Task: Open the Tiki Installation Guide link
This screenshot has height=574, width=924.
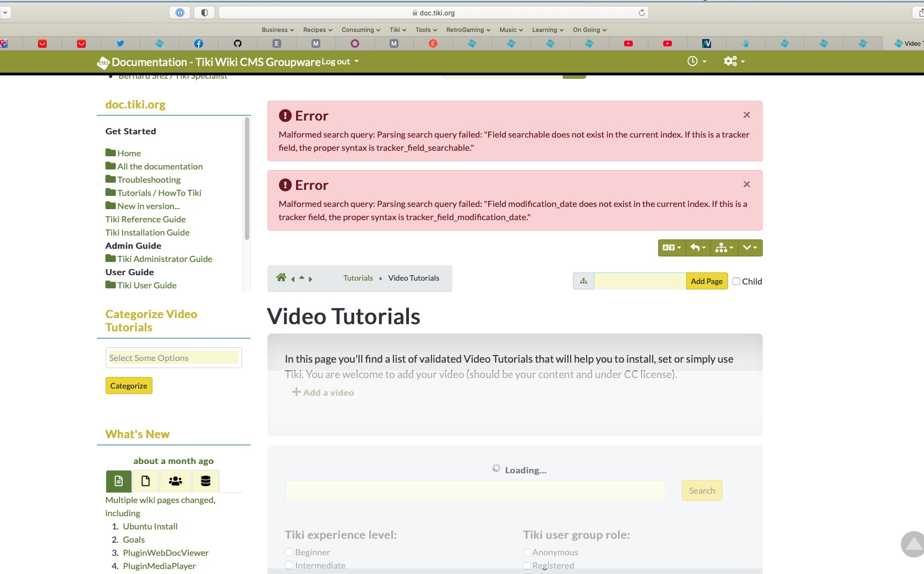Action: tap(147, 232)
